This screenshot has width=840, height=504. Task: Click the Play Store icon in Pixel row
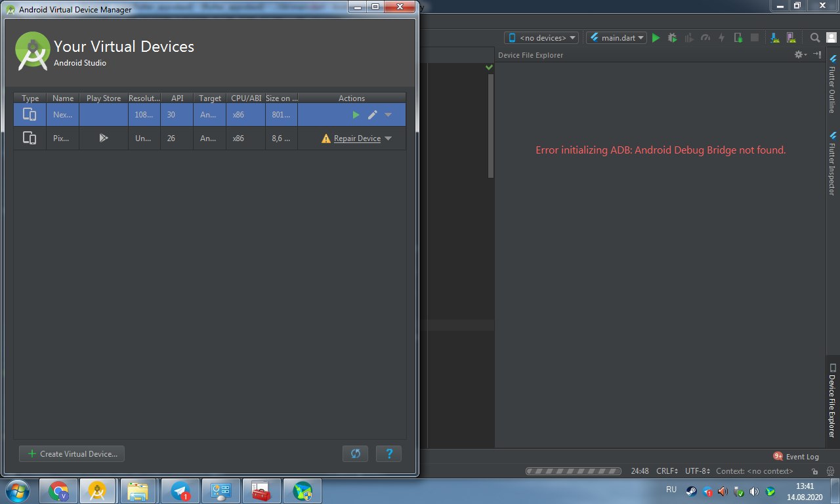(x=103, y=138)
